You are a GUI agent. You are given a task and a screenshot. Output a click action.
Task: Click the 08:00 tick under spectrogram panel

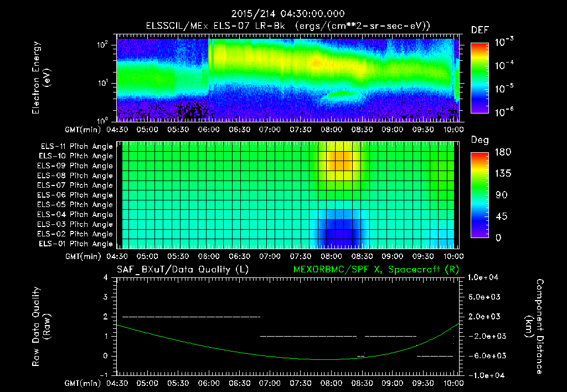(x=331, y=130)
